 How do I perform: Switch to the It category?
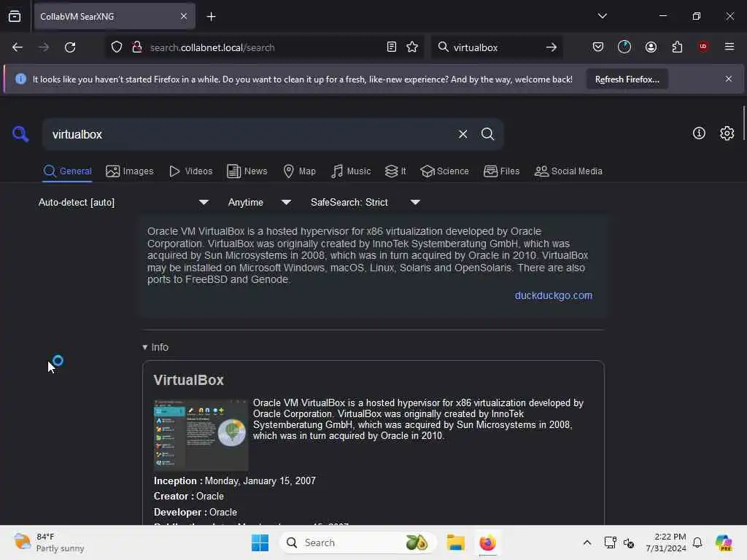click(395, 171)
